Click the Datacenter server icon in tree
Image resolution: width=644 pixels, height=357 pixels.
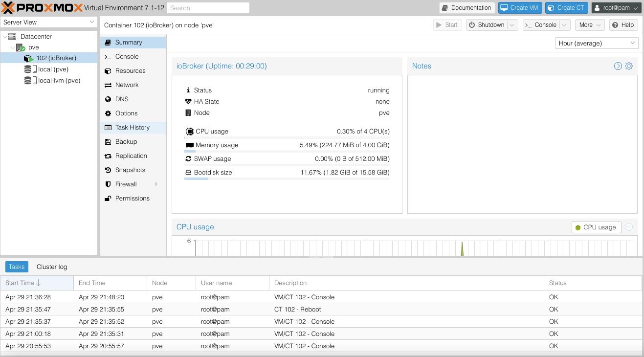pyautogui.click(x=12, y=37)
